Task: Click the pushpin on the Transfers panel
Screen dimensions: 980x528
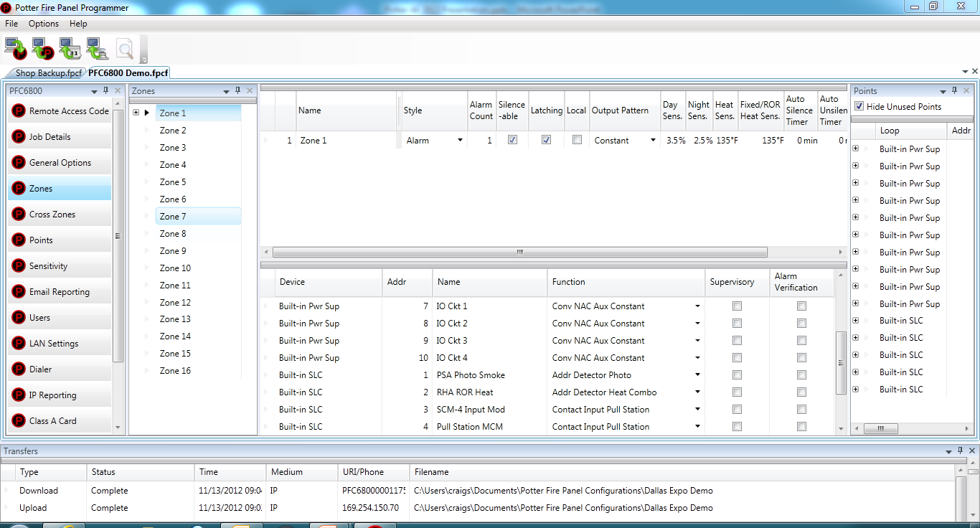Action: (962, 451)
